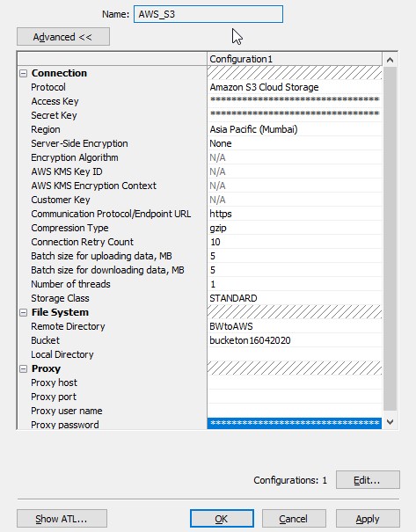416x532 pixels.
Task: Select the Server-Side Encryption row label
Action: pyautogui.click(x=79, y=143)
